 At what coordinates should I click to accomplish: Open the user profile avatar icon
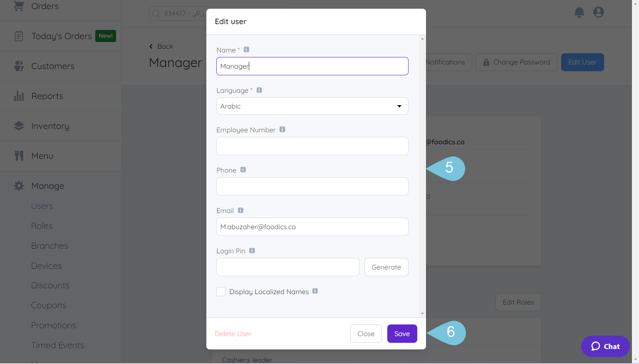point(599,12)
